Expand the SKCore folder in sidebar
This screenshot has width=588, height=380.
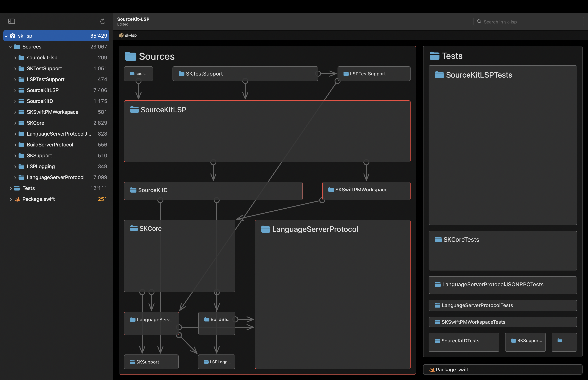(15, 123)
